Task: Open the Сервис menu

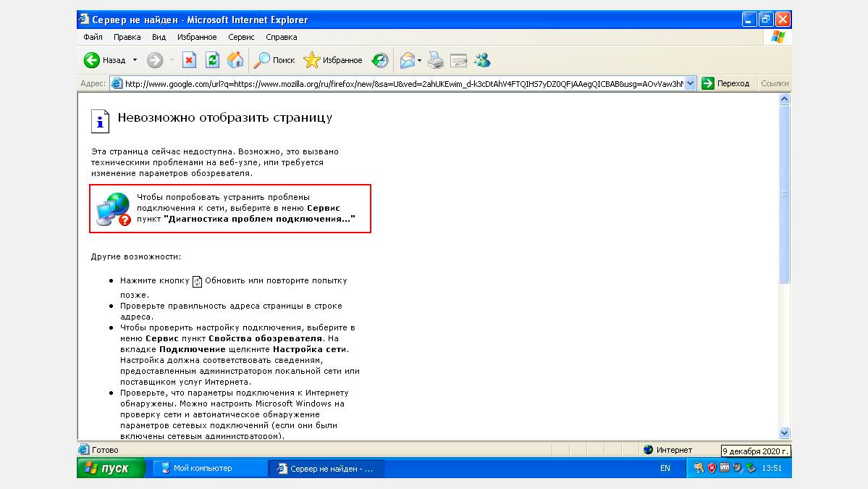Action: 241,37
